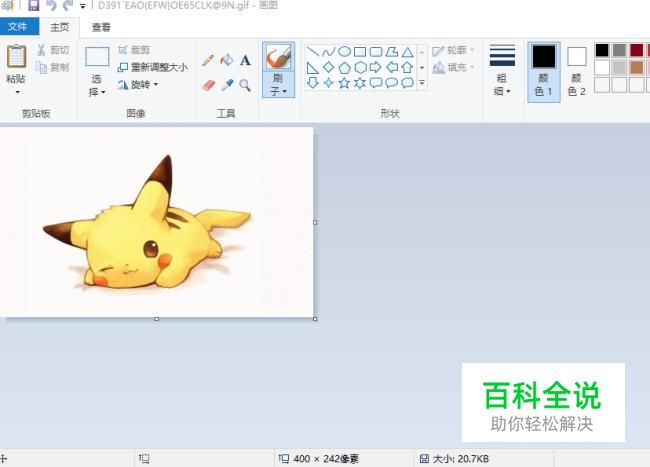
Task: Move the shapes gallery down one row
Action: [x=422, y=68]
